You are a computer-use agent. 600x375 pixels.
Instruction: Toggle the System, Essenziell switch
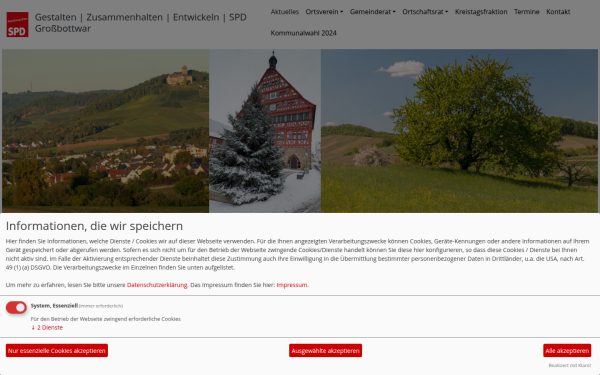click(16, 307)
